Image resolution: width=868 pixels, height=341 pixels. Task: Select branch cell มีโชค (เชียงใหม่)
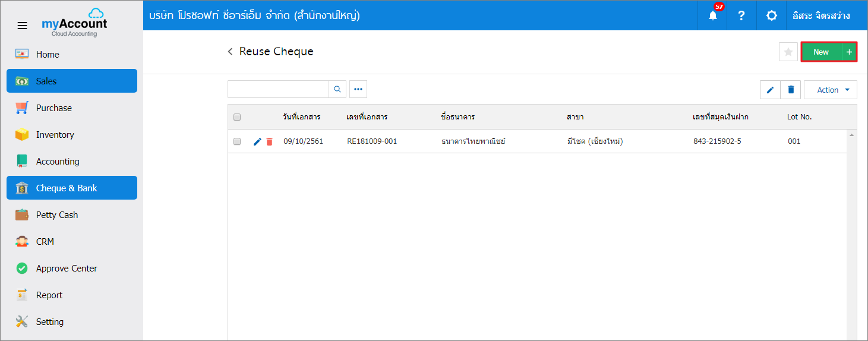click(x=595, y=141)
